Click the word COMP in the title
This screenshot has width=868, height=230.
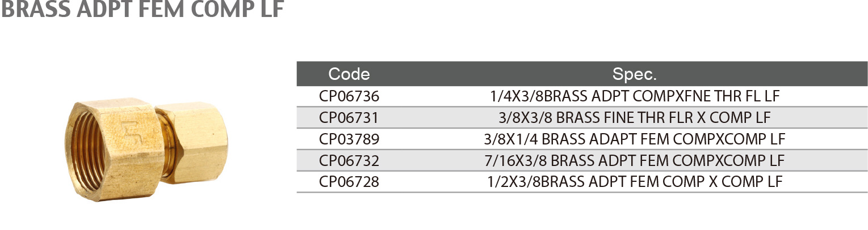coord(221,8)
